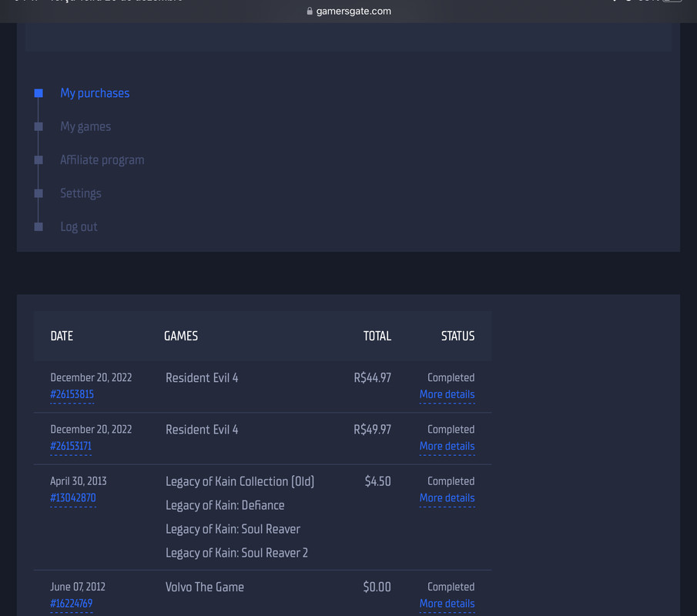The width and height of the screenshot is (697, 616).
Task: Click Legacy of Kain: Soul Reaver 2
Action: tap(236, 553)
